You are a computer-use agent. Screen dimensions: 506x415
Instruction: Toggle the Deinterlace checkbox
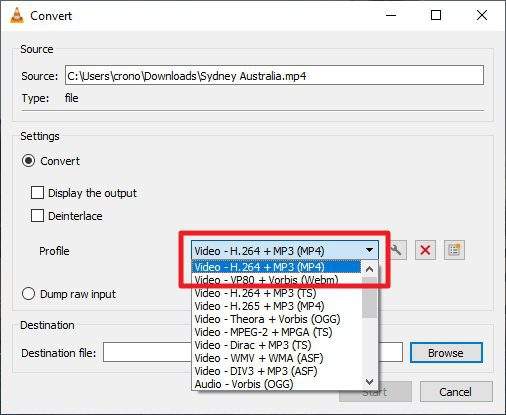click(37, 216)
